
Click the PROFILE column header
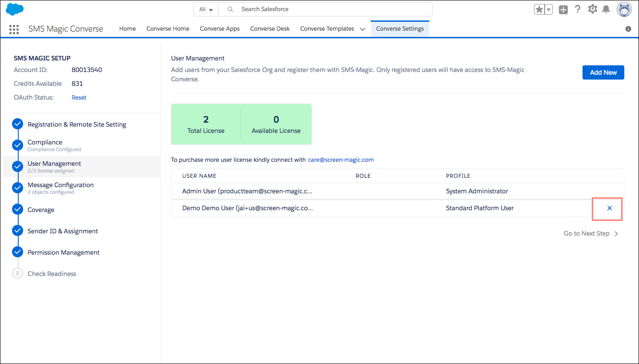(x=458, y=176)
